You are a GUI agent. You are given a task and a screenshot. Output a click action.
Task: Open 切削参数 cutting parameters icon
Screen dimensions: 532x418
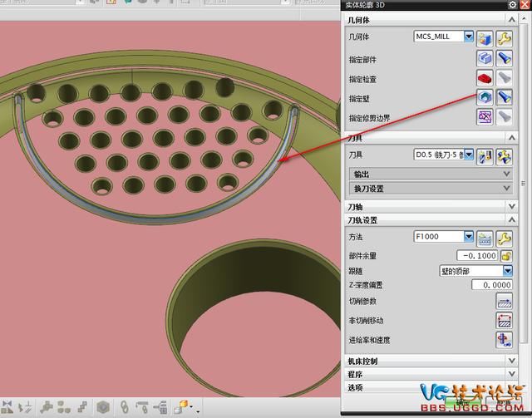(505, 301)
